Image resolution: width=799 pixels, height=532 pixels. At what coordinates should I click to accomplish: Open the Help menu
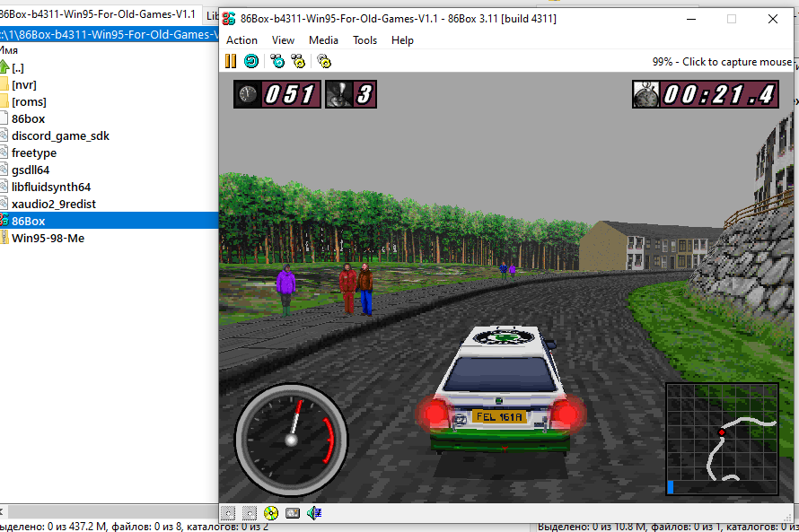(x=402, y=40)
